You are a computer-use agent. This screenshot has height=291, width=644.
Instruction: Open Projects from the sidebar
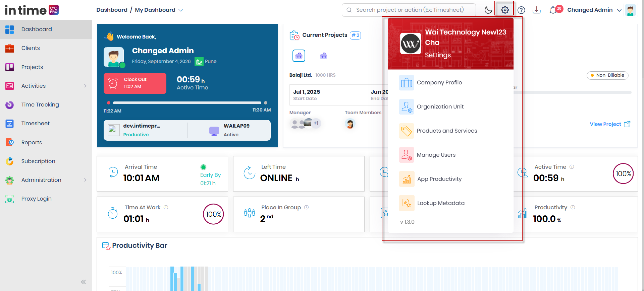coord(46,67)
